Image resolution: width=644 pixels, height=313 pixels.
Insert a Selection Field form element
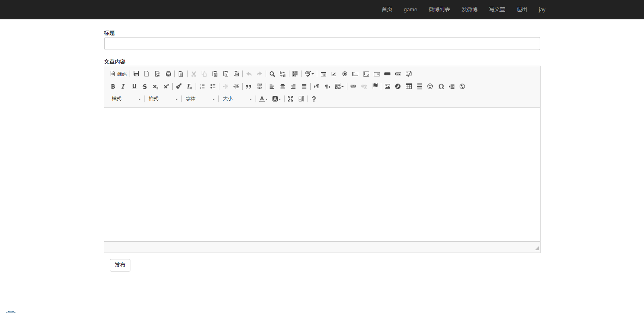pyautogui.click(x=377, y=74)
